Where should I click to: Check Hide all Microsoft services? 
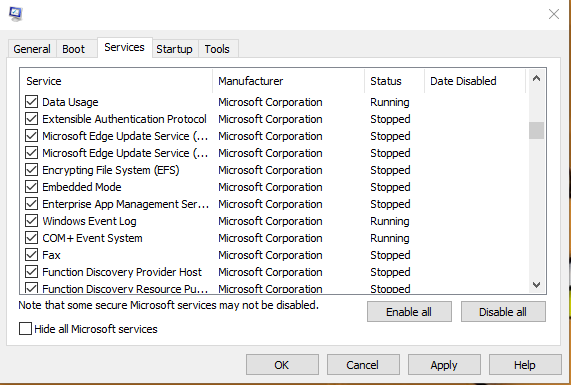(x=25, y=329)
